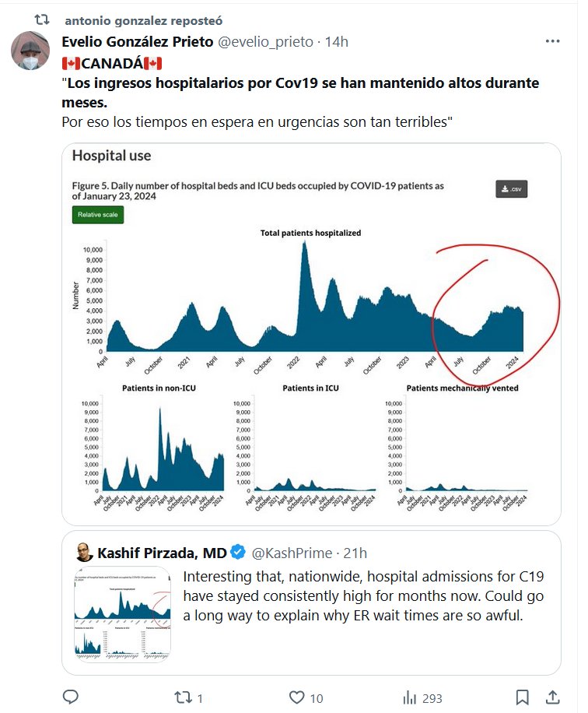Viewport: 588px width, 713px height.
Task: Click Kashif Pirzada's small profile picture
Action: click(84, 553)
